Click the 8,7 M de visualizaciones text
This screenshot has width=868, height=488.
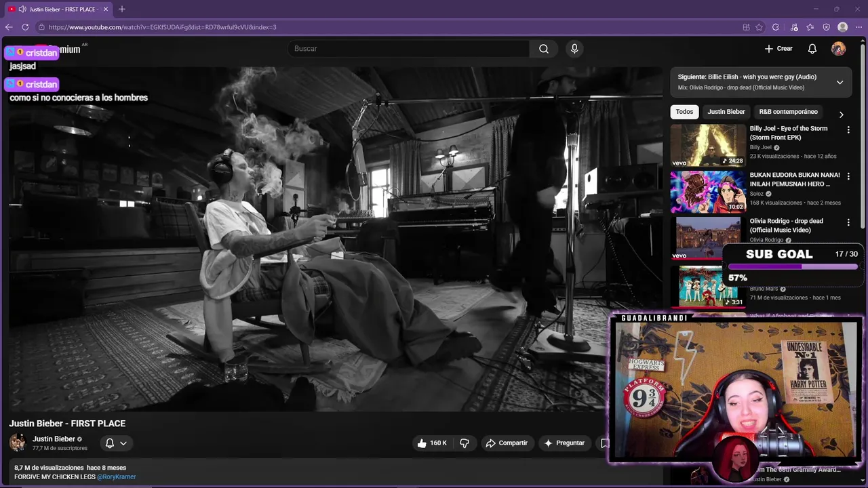[x=49, y=468]
